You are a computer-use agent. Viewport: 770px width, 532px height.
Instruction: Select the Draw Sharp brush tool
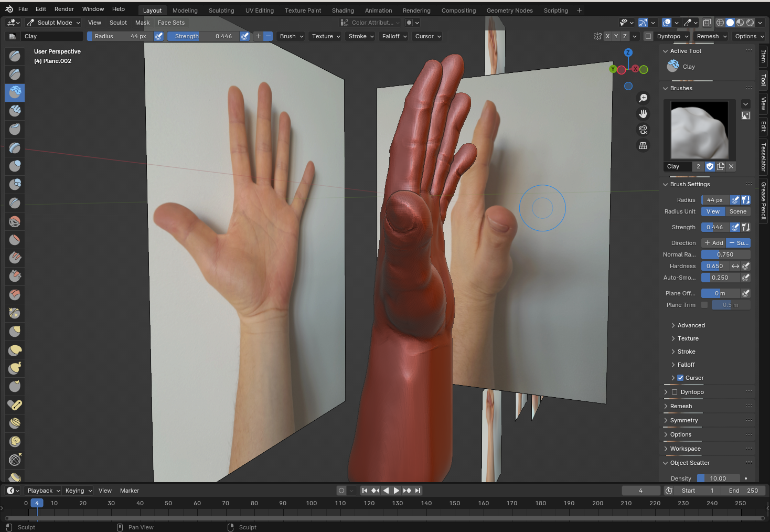pyautogui.click(x=15, y=74)
